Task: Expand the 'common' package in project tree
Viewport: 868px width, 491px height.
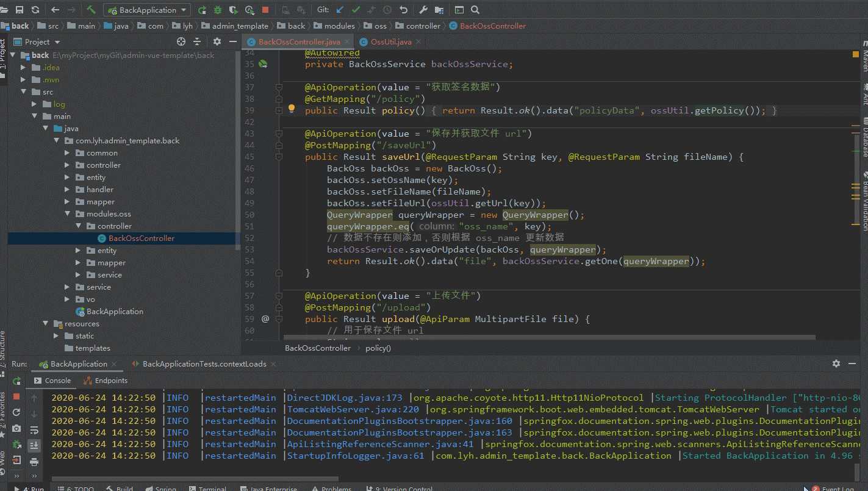Action: (68, 153)
